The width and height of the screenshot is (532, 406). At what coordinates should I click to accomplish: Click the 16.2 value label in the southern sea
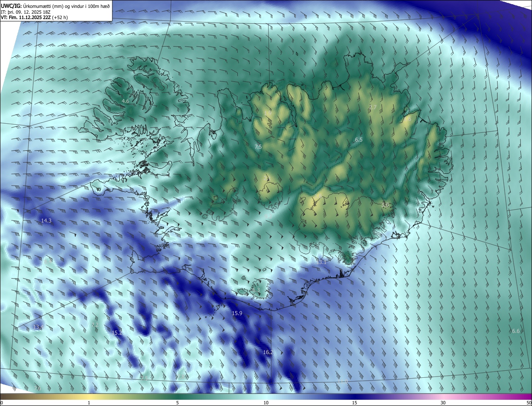(268, 352)
